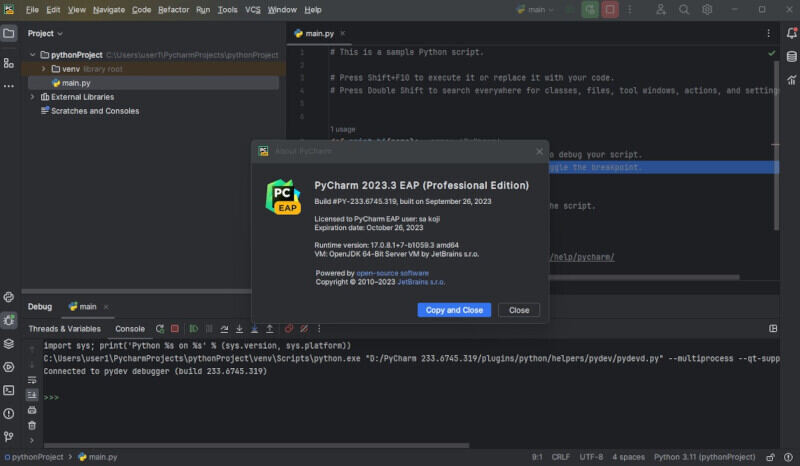Click Step Into My Code icon

[255, 329]
